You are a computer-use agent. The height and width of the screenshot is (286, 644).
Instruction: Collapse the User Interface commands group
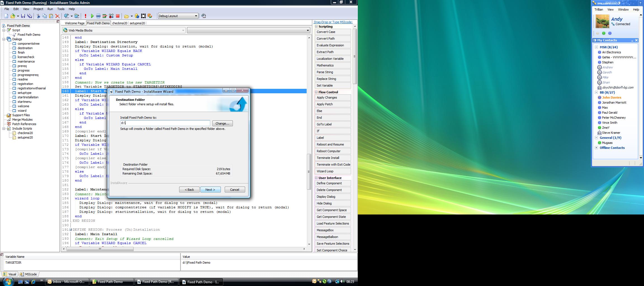(x=316, y=178)
